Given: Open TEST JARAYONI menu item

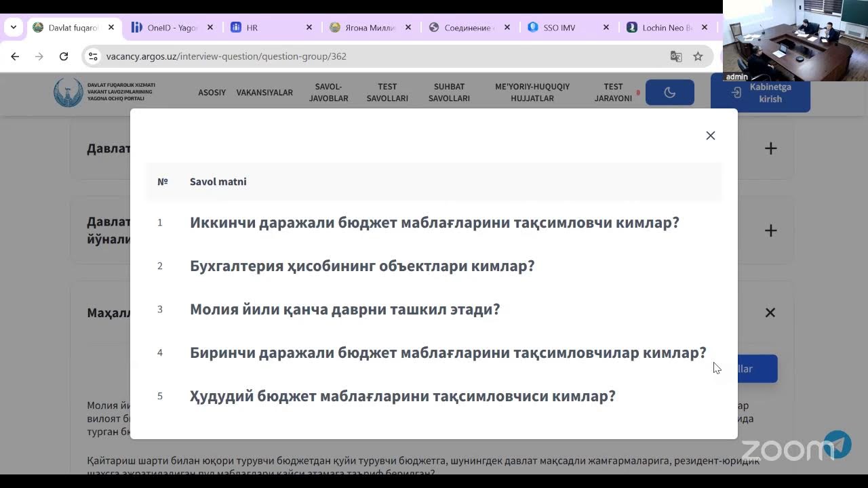Looking at the screenshot, I should pyautogui.click(x=613, y=93).
